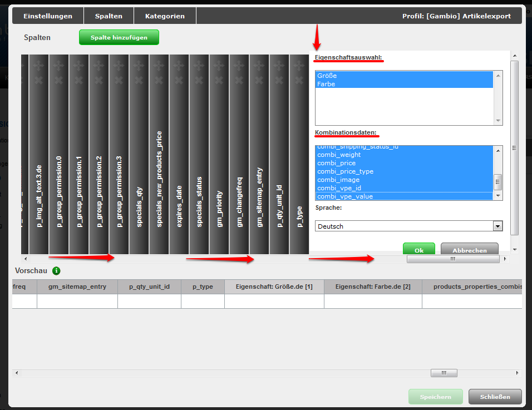The image size is (532, 410).
Task: Click the move handle on specials_qty column
Action: click(139, 66)
